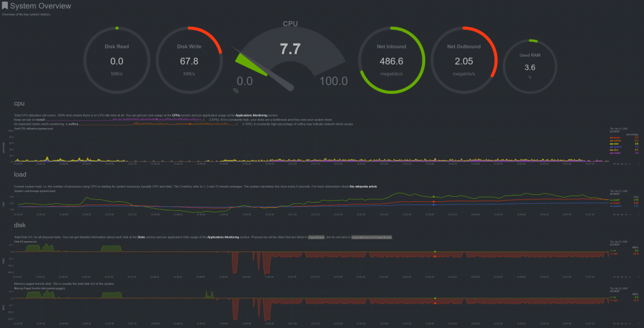Click play/reset on the Memory Paged chart

click(x=618, y=323)
